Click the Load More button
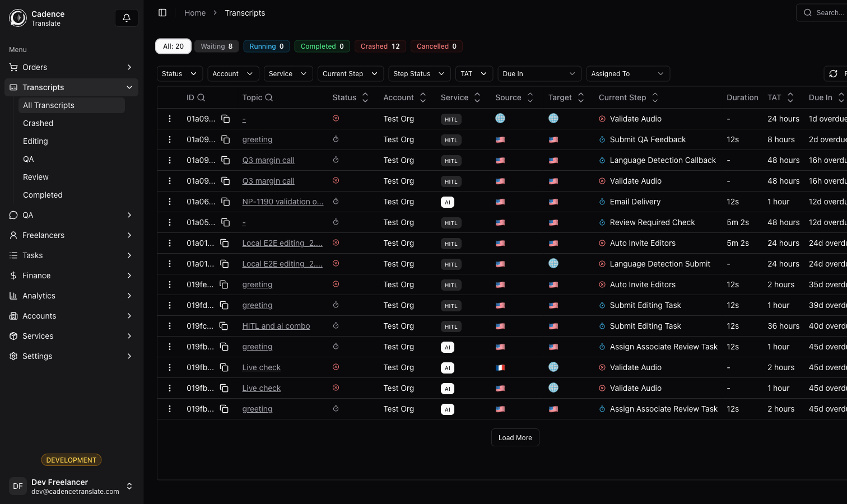The width and height of the screenshot is (847, 504). (515, 438)
